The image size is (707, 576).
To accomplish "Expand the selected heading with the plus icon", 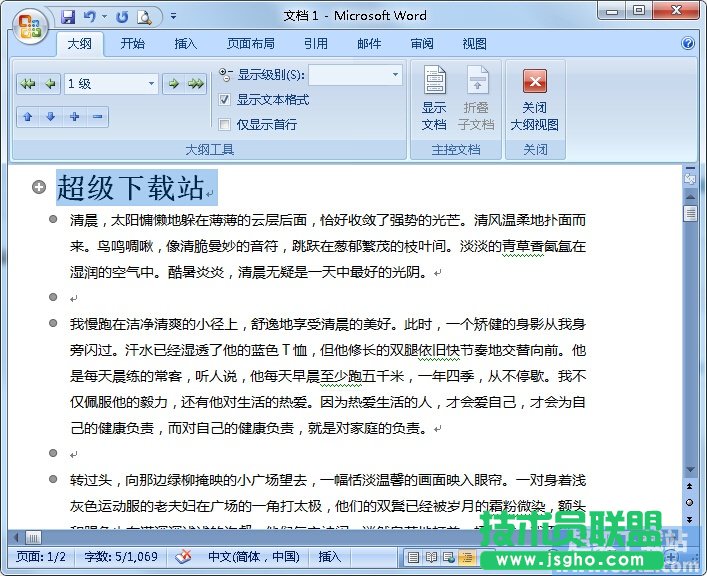I will (x=74, y=117).
